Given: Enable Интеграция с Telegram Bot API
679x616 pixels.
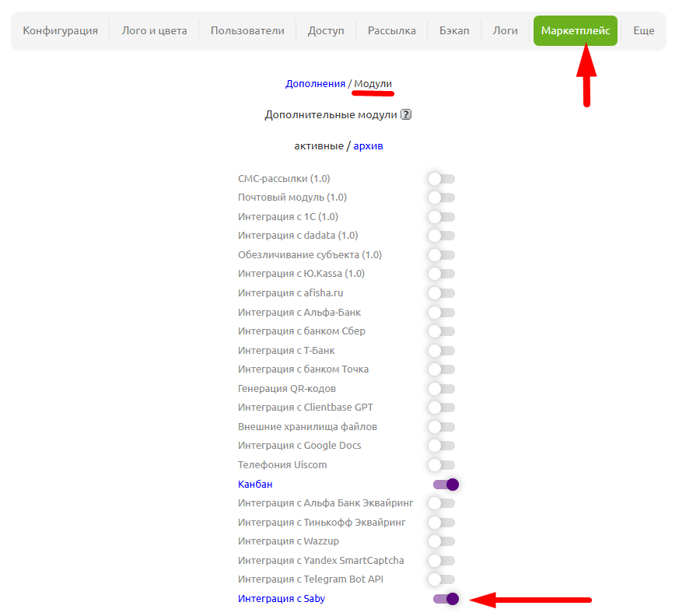Looking at the screenshot, I should point(441,579).
